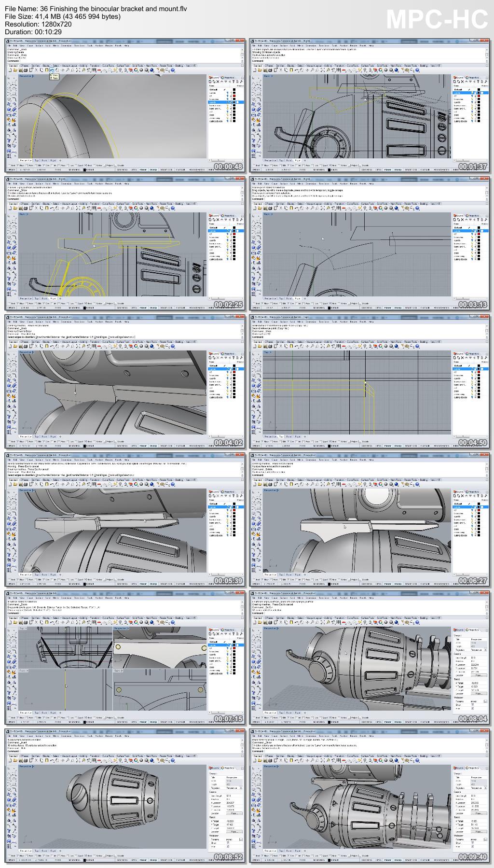Click the Wallpaper filename browse button in 00:08:04 frame
Viewport: 494px width, 868px height.
coord(484,701)
